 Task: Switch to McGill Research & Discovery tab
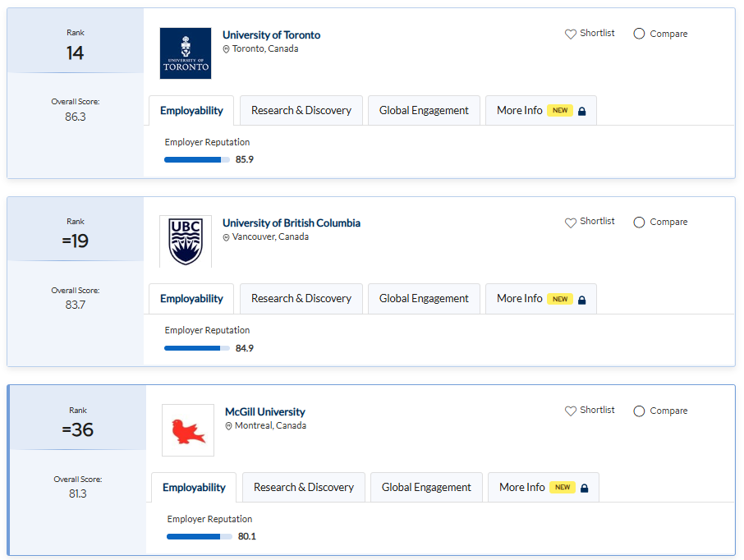[304, 488]
